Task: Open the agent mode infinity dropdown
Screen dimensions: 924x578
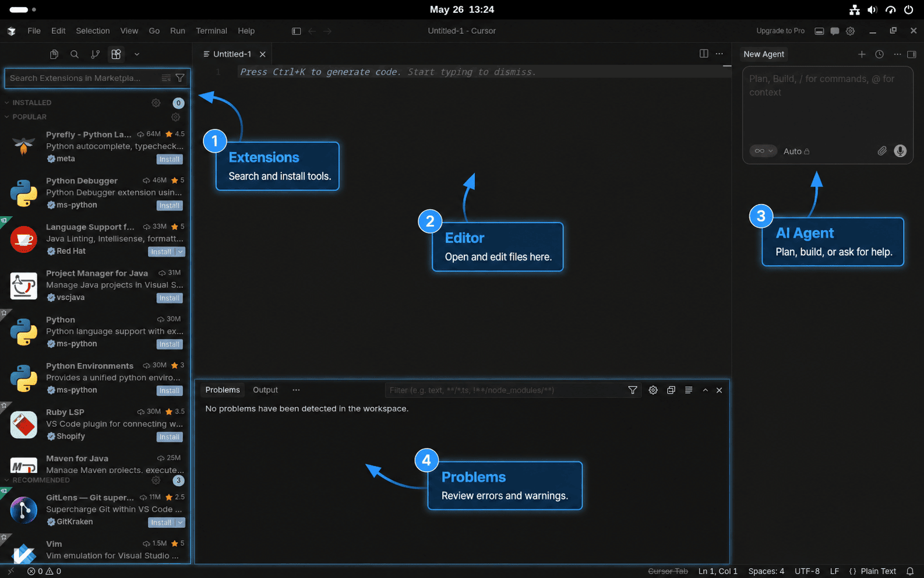Action: [x=763, y=151]
